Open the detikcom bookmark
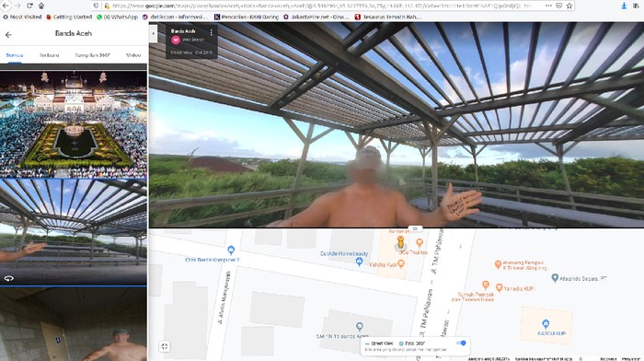Screen dimensions: 644x361 (x=176, y=17)
